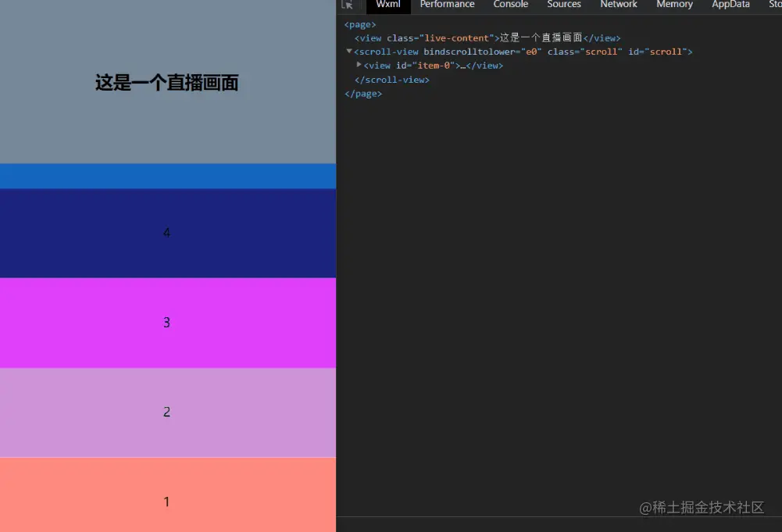Switch to the Memory tab
Viewport: 782px width, 532px height.
click(674, 5)
